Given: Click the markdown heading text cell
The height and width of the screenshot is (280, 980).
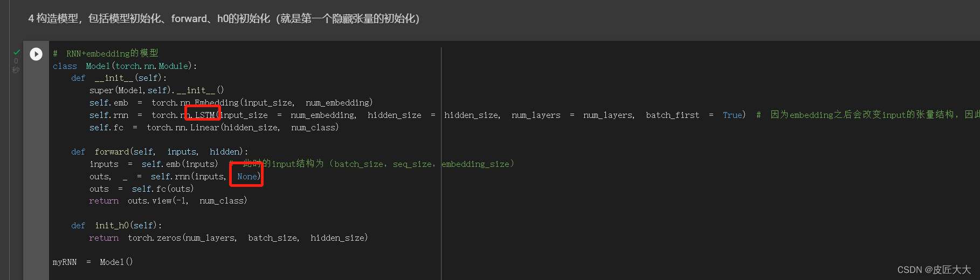Looking at the screenshot, I should 224,19.
